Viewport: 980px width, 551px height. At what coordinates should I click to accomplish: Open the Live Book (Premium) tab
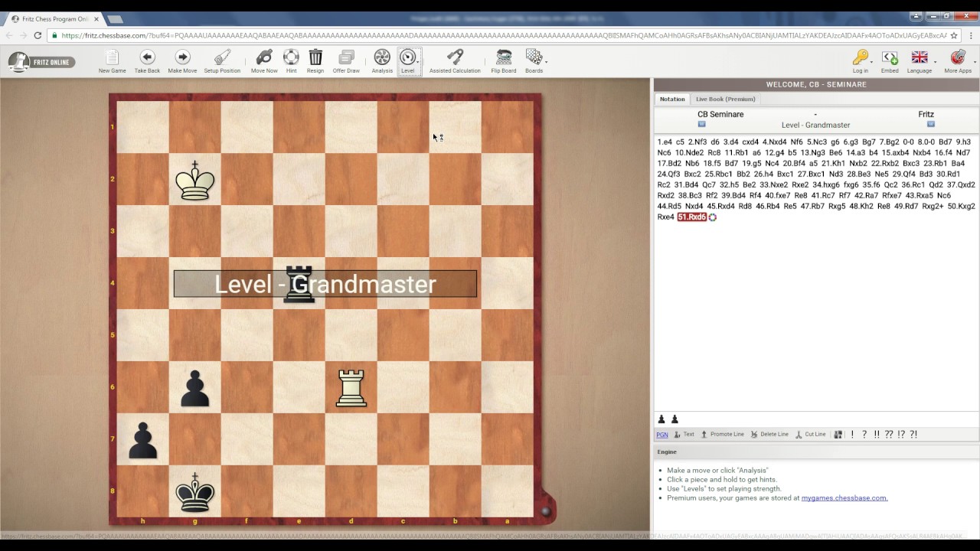(725, 99)
